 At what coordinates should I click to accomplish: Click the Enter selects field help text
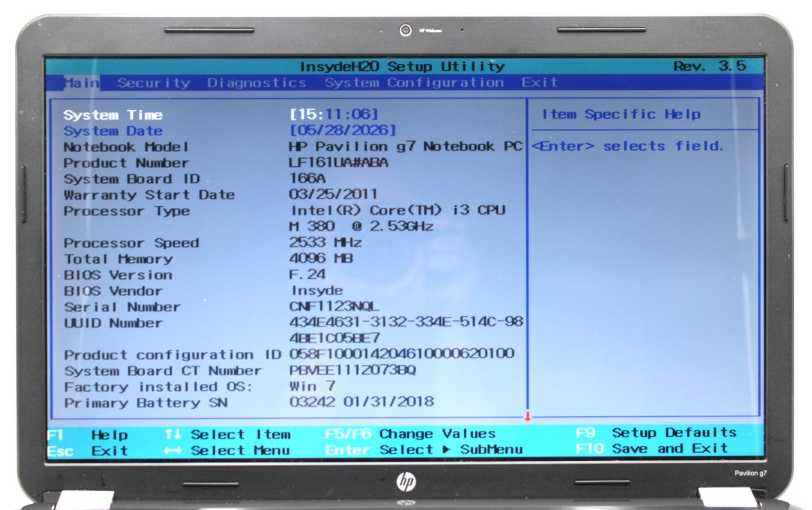pos(628,146)
